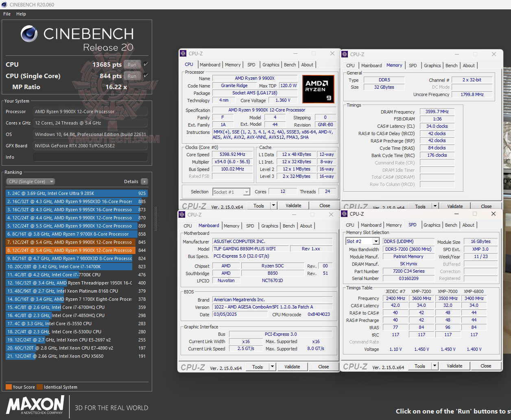
Task: Run the CPU Single Core benchmark
Action: pyautogui.click(x=132, y=76)
